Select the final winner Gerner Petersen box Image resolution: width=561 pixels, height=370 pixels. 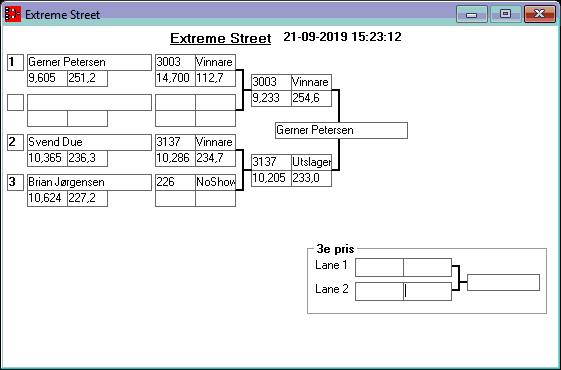(x=341, y=130)
